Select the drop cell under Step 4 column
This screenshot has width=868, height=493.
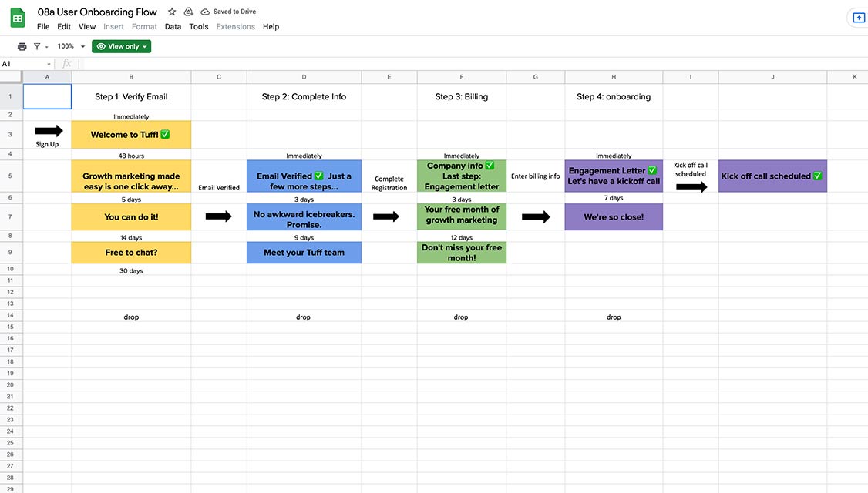point(614,316)
